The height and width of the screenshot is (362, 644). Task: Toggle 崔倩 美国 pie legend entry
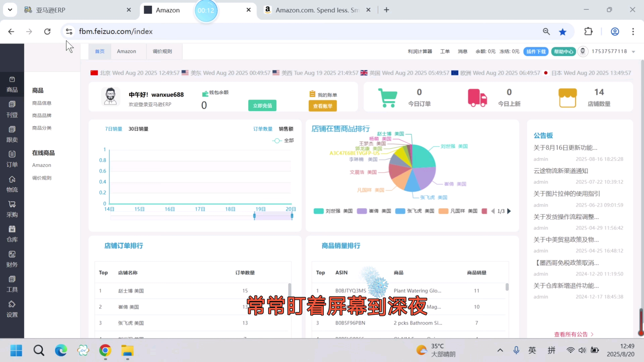click(x=374, y=211)
